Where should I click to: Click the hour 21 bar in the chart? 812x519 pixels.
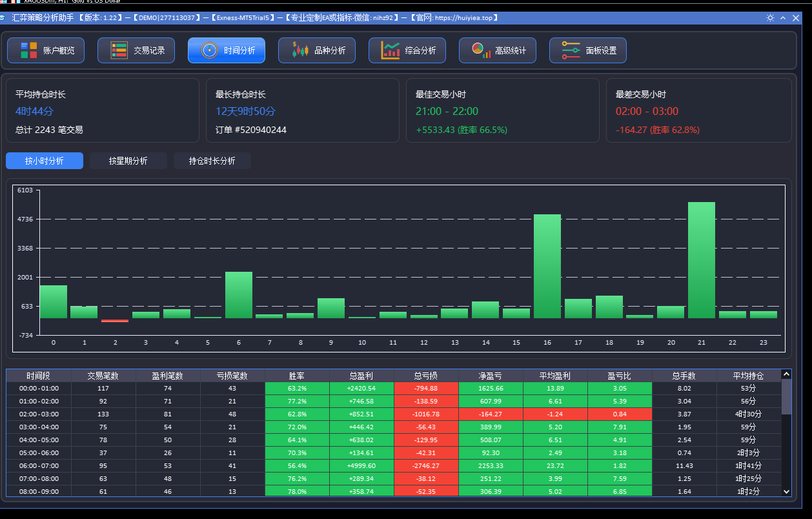702,260
